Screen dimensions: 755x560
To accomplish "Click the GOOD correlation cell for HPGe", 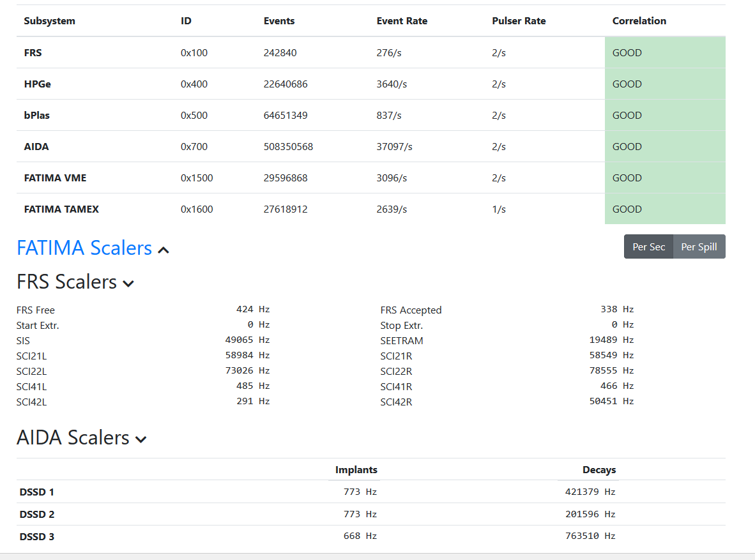I will (x=665, y=84).
